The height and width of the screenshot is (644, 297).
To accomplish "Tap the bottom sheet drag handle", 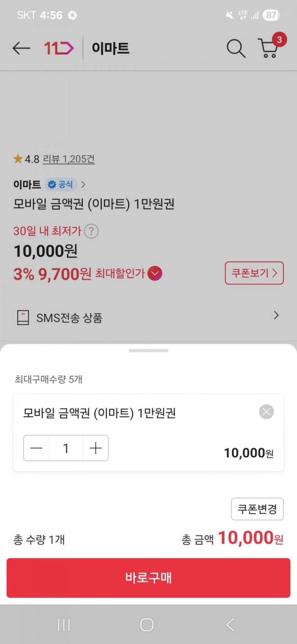I will click(x=148, y=351).
